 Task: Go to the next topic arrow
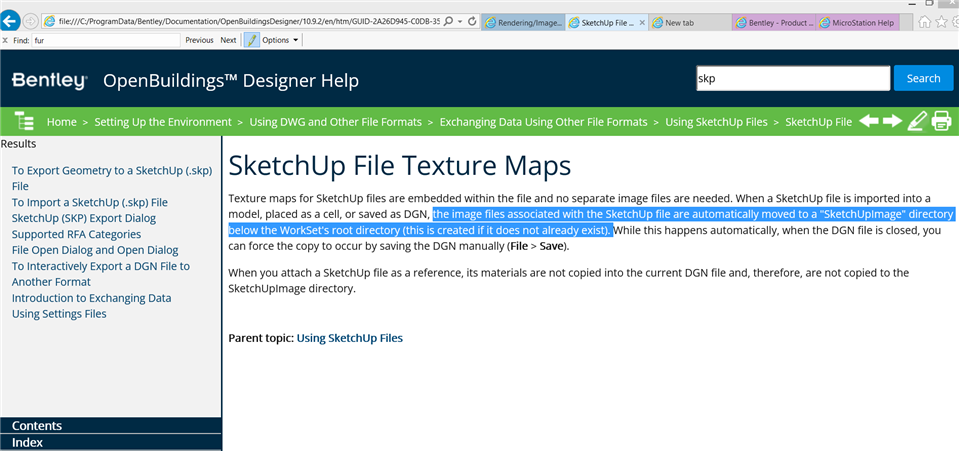click(x=892, y=121)
